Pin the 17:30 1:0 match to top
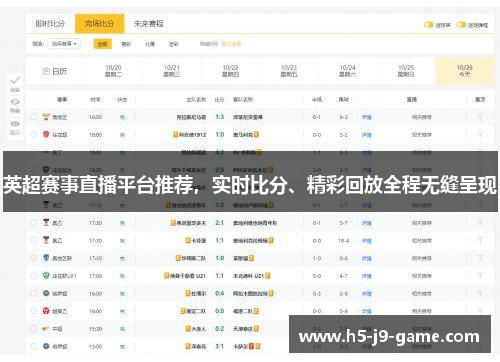 tap(480, 258)
